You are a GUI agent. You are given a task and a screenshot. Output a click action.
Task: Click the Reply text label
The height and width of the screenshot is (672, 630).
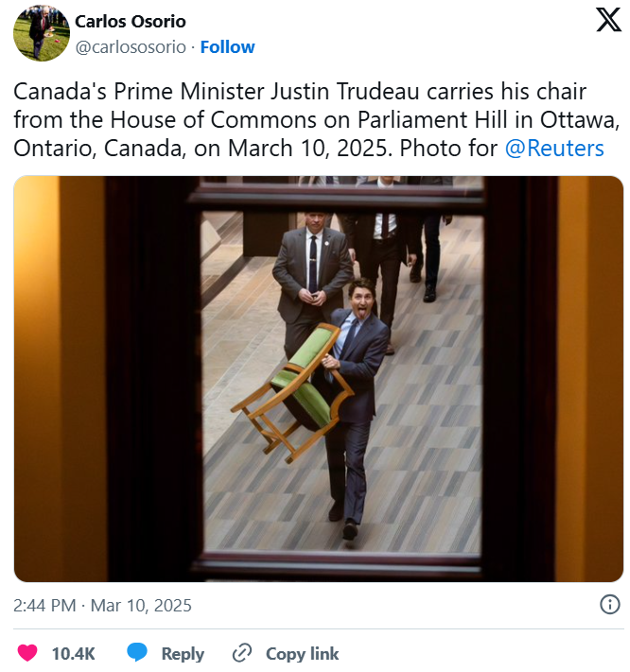click(x=183, y=654)
